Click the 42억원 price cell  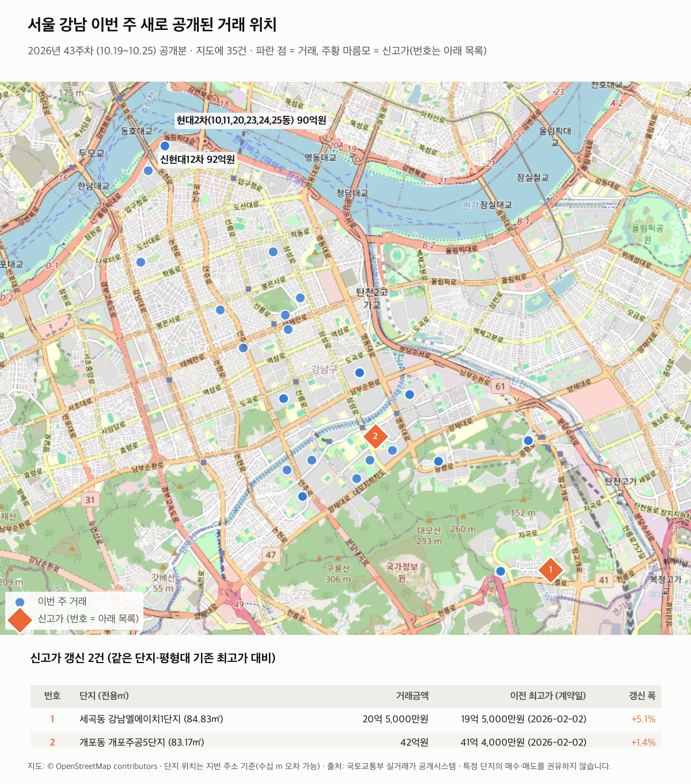coord(415,742)
